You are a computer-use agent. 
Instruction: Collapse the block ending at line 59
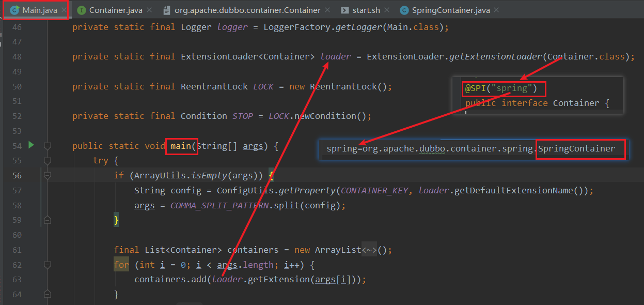pyautogui.click(x=48, y=220)
